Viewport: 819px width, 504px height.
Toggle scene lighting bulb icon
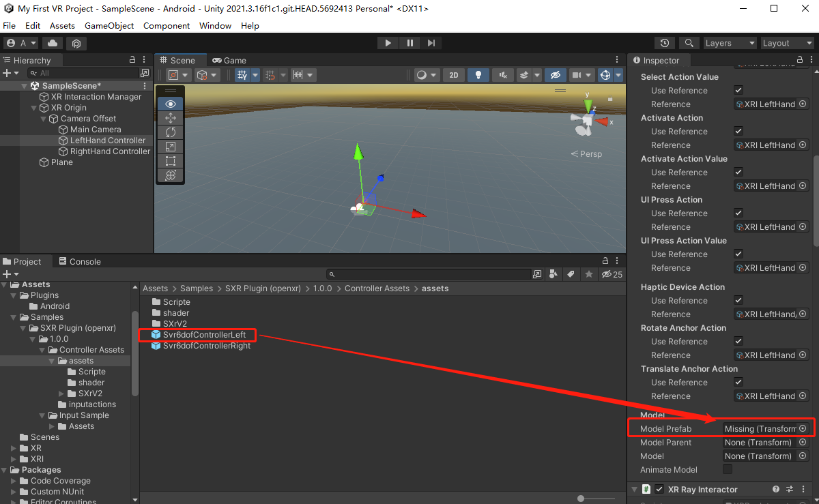tap(478, 75)
